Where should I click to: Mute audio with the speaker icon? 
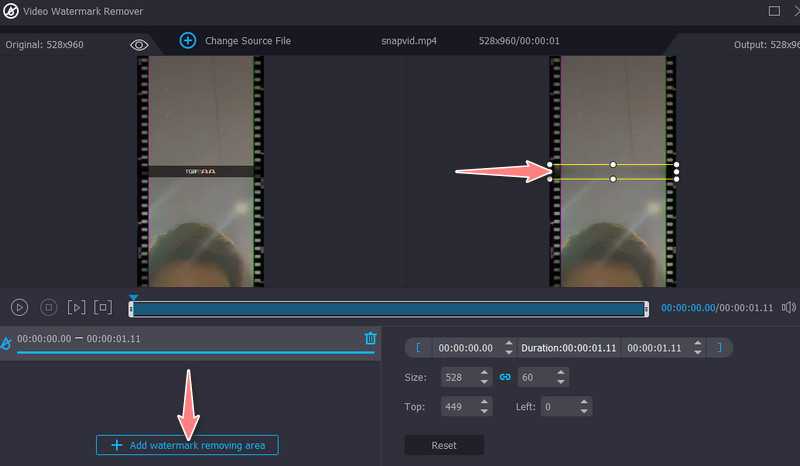(788, 308)
